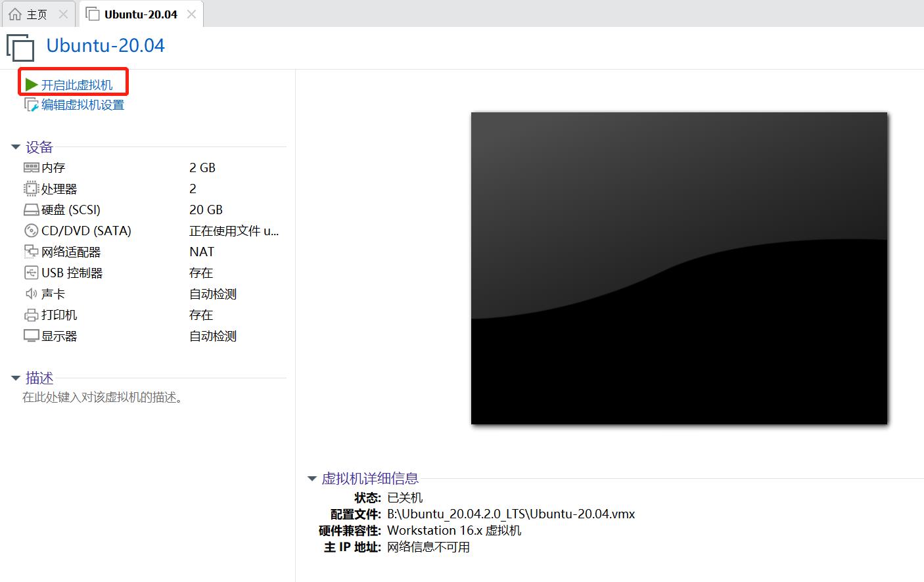Click the network adapter (网络适配器) icon
Viewport: 924px width, 582px height.
[x=31, y=252]
